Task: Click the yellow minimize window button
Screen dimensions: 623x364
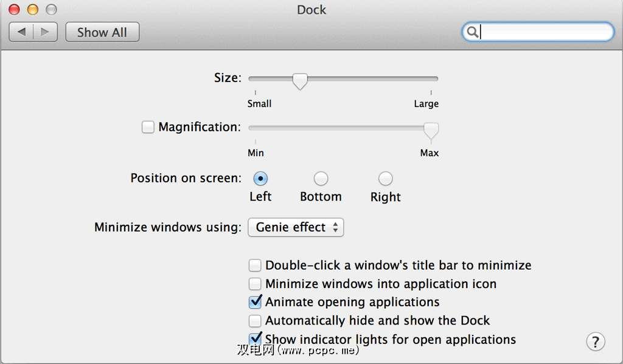Action: click(33, 10)
